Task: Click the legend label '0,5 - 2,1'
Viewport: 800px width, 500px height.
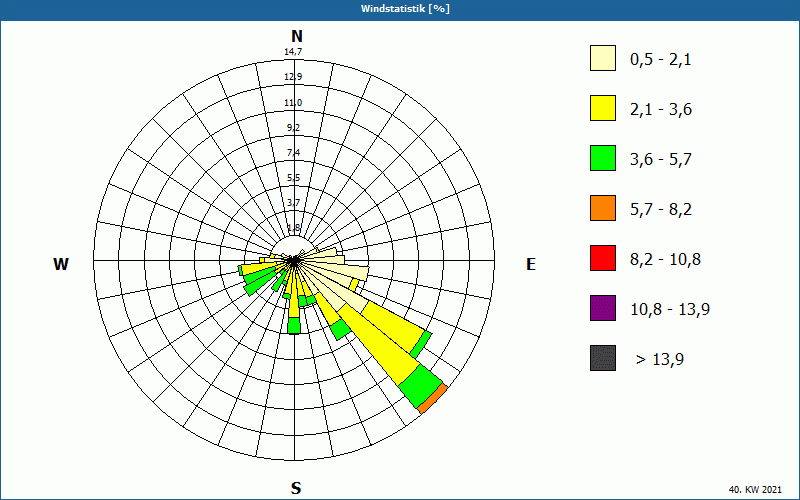Action: click(x=661, y=60)
